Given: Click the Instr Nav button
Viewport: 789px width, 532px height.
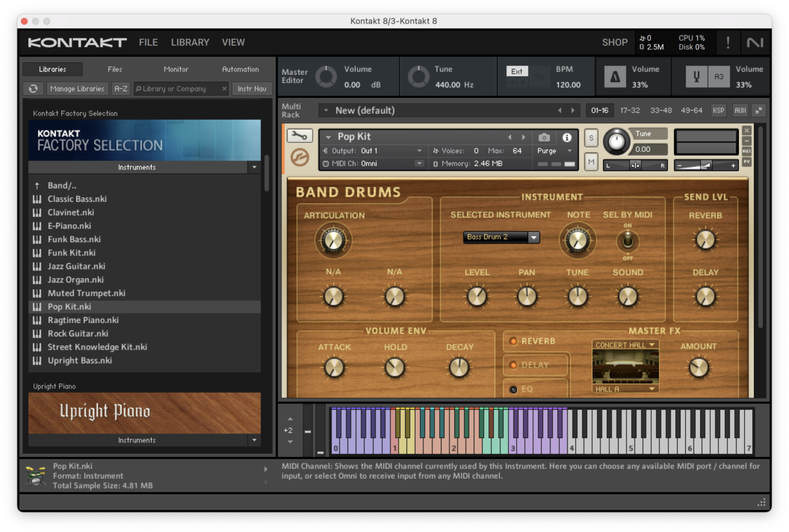Looking at the screenshot, I should pyautogui.click(x=252, y=89).
